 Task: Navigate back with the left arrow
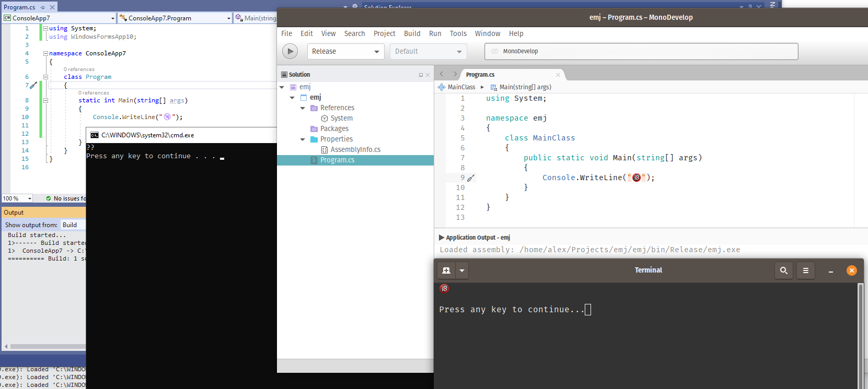(x=442, y=74)
